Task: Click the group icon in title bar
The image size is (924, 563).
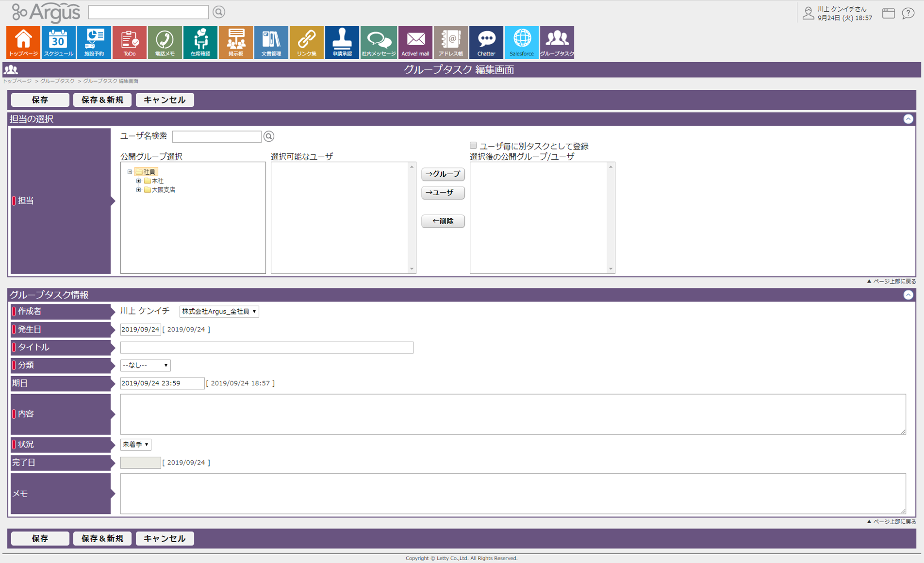Action: 11,70
